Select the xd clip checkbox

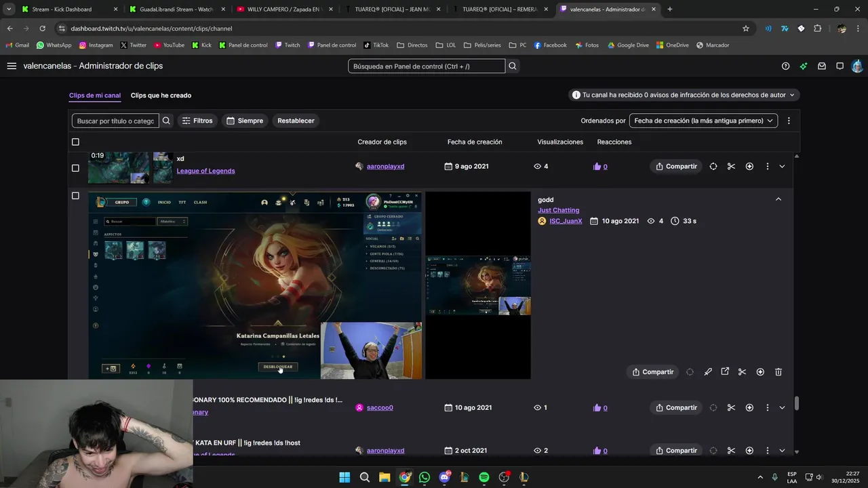pyautogui.click(x=75, y=167)
